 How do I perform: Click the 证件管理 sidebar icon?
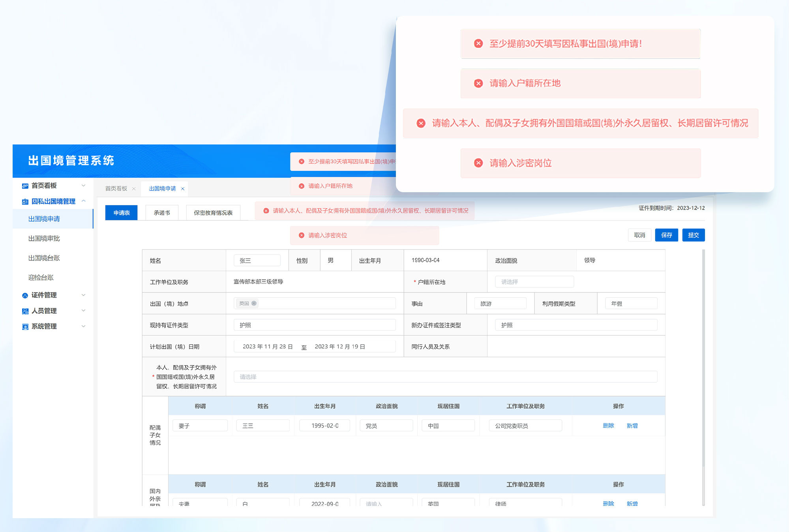25,296
